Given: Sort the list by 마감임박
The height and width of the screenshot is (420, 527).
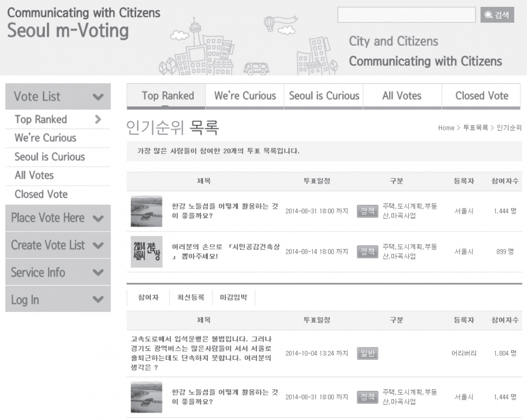Looking at the screenshot, I should (x=233, y=297).
